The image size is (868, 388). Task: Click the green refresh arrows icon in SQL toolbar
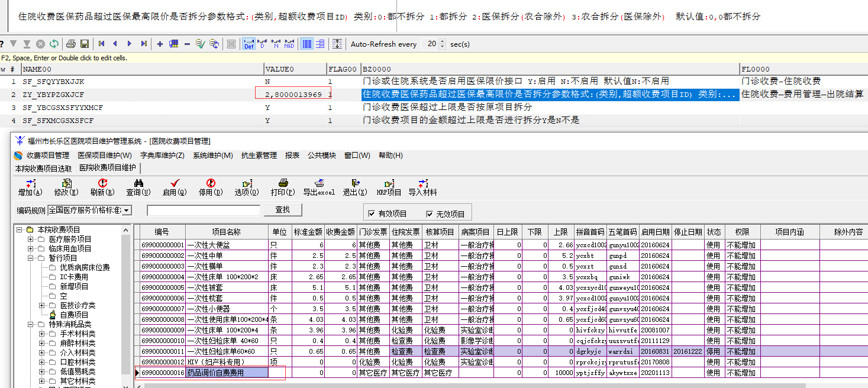click(54, 44)
